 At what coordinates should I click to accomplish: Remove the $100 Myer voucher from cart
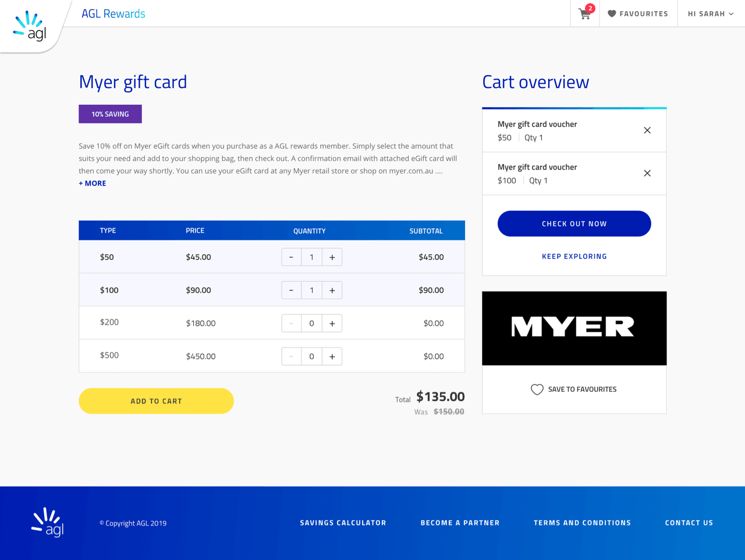[x=647, y=173]
